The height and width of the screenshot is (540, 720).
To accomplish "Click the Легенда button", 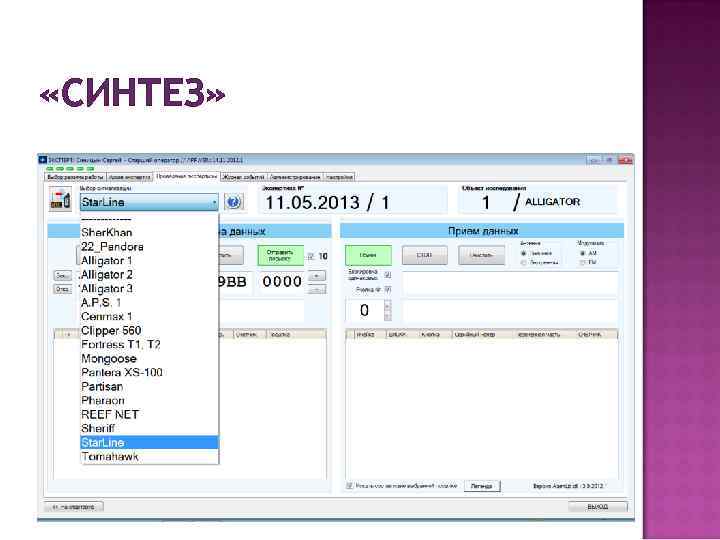I will (482, 486).
